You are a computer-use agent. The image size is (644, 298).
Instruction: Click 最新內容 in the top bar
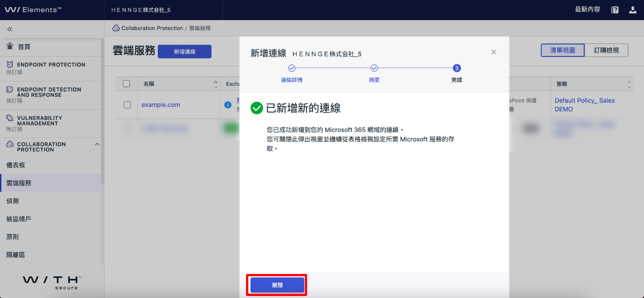click(x=587, y=9)
